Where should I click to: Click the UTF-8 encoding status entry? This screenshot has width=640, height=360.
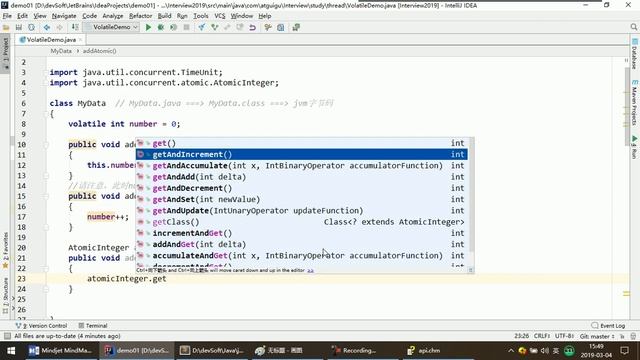coord(565,336)
